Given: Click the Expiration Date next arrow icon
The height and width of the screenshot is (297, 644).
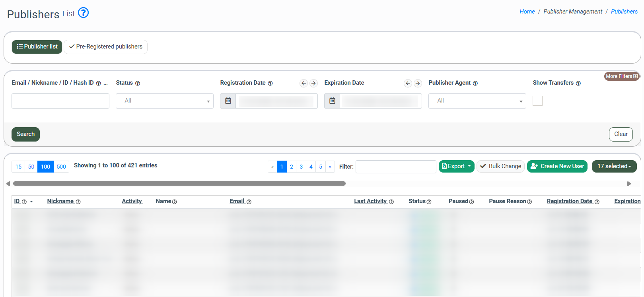Looking at the screenshot, I should click(418, 83).
